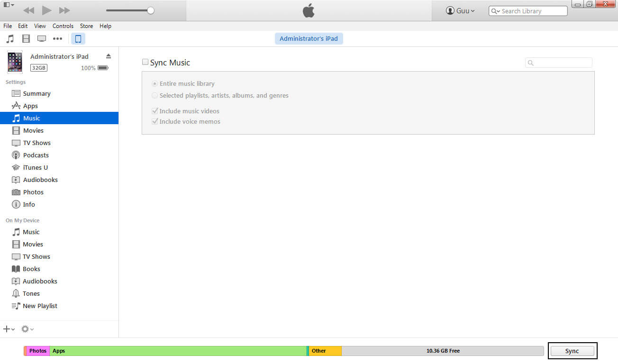Open the Help menu
This screenshot has height=364, width=618.
[x=105, y=26]
